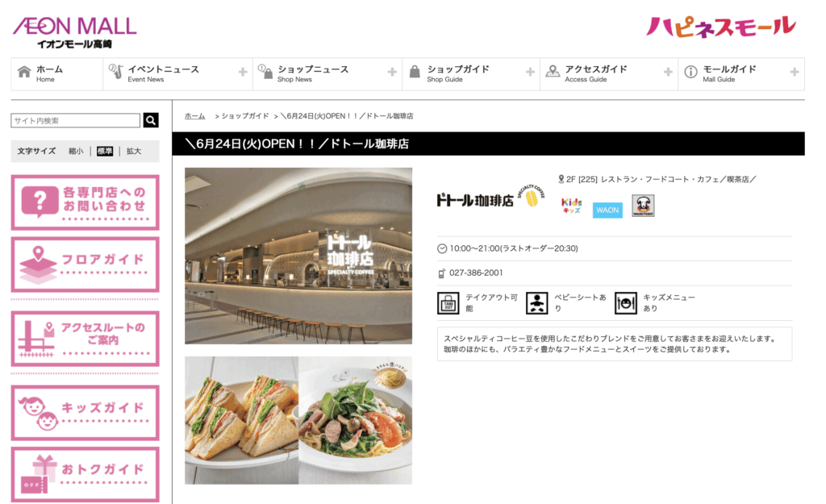Click the WAON POINT dog icon
The image size is (826, 504).
643,206
